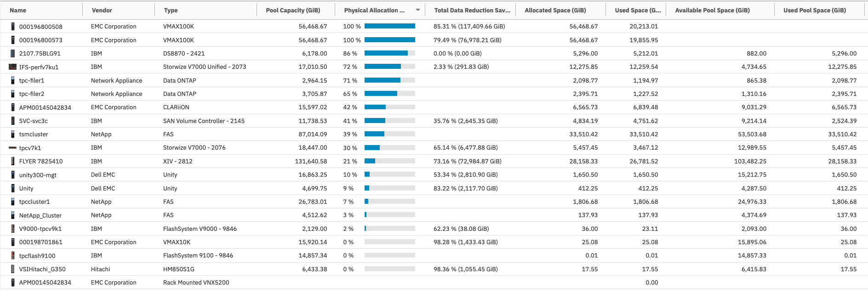Select the Rack Mounted VNX5200 row
Viewport: 868px width, 291px height.
[196, 283]
